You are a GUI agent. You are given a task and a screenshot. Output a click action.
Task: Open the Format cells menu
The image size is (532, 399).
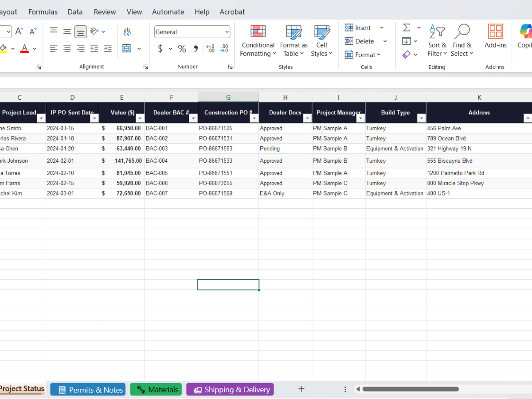363,55
